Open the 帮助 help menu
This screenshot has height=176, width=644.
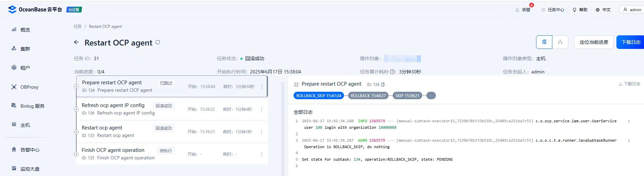click(580, 10)
